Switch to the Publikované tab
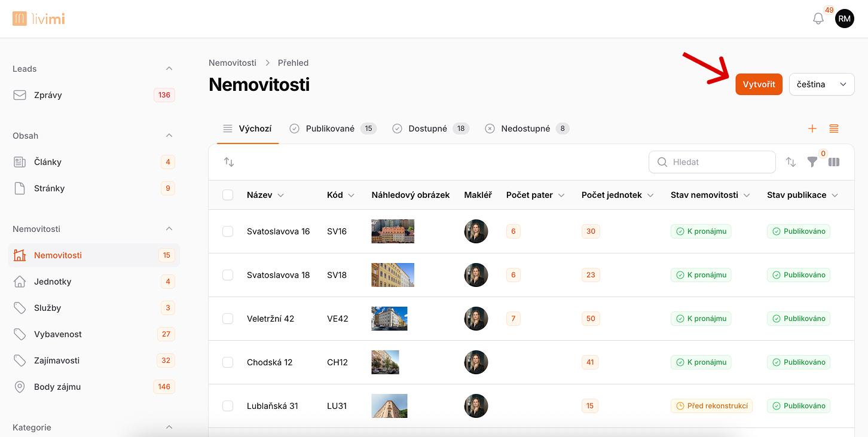The height and width of the screenshot is (437, 868). coord(333,129)
